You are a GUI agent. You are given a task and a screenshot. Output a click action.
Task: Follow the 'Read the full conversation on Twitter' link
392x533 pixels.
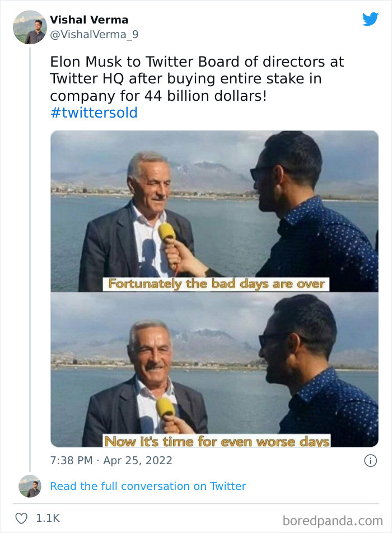pos(148,486)
